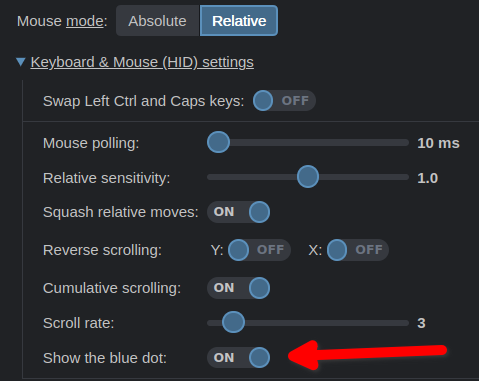The width and height of the screenshot is (479, 381).
Task: Click the 10 ms polling value
Action: (438, 143)
